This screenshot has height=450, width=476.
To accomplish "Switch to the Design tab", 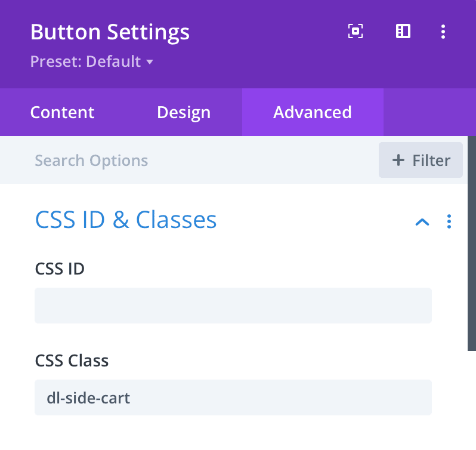I will click(x=184, y=112).
